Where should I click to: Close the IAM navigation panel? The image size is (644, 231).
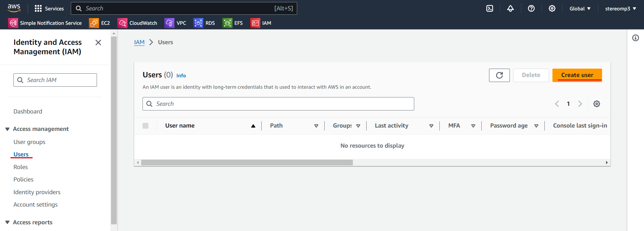[x=98, y=43]
